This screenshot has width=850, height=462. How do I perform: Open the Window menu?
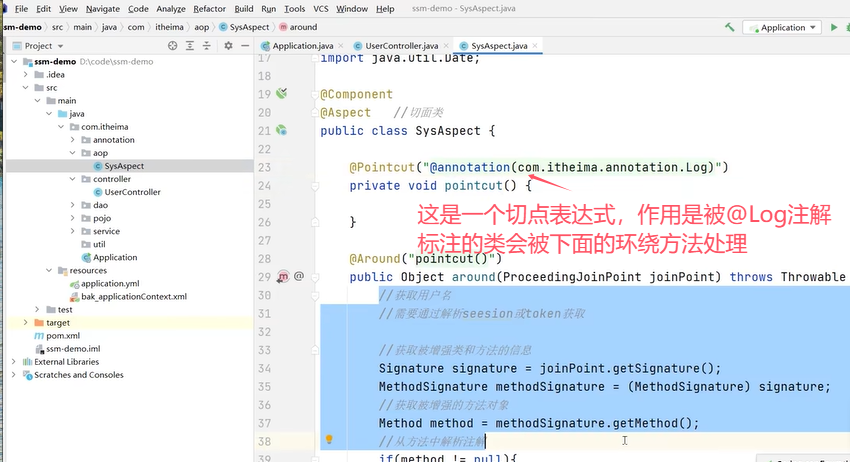coord(352,9)
